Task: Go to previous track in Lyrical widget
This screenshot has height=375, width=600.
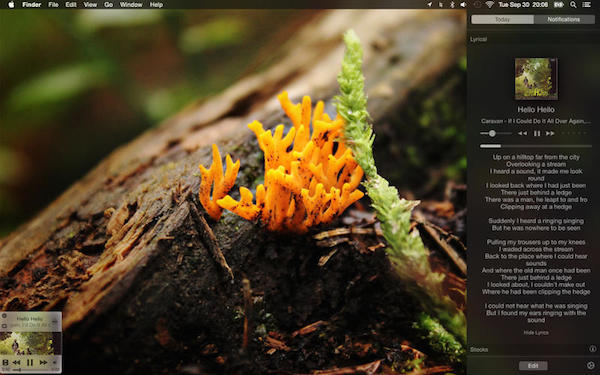Action: click(x=522, y=134)
